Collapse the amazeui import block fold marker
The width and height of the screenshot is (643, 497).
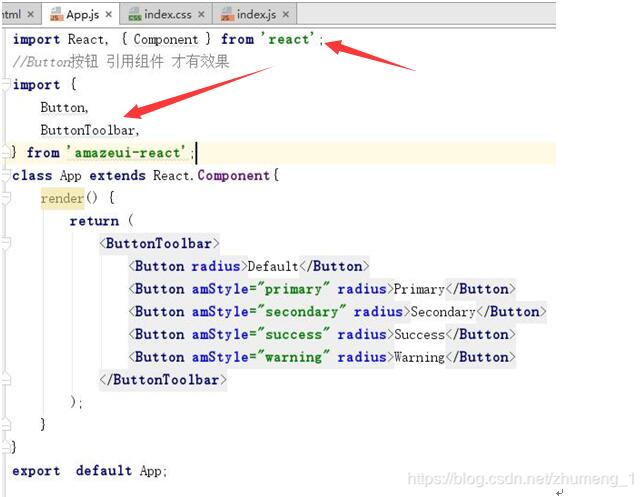[x=5, y=84]
